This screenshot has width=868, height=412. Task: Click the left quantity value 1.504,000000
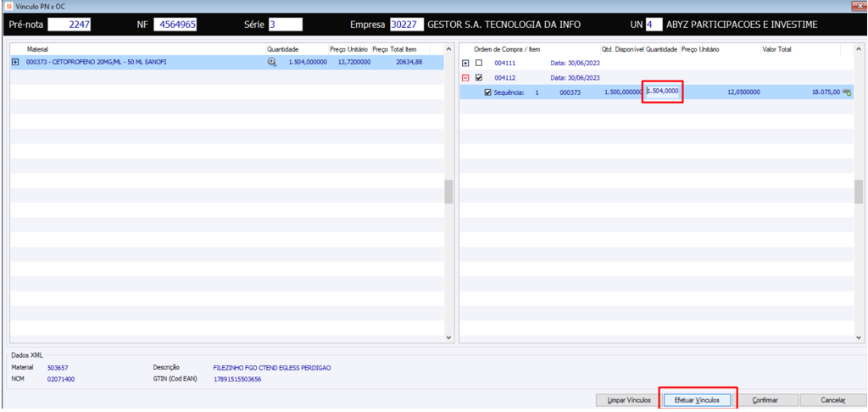pos(307,62)
